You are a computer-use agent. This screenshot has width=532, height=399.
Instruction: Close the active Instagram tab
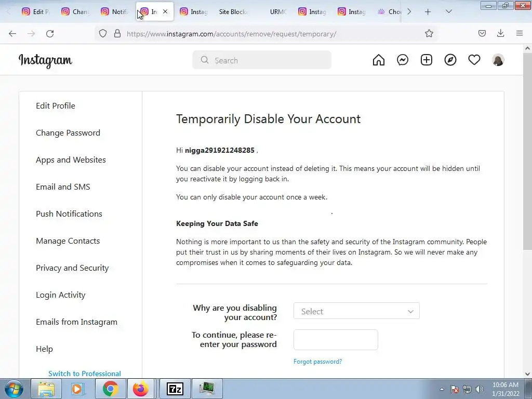(165, 11)
